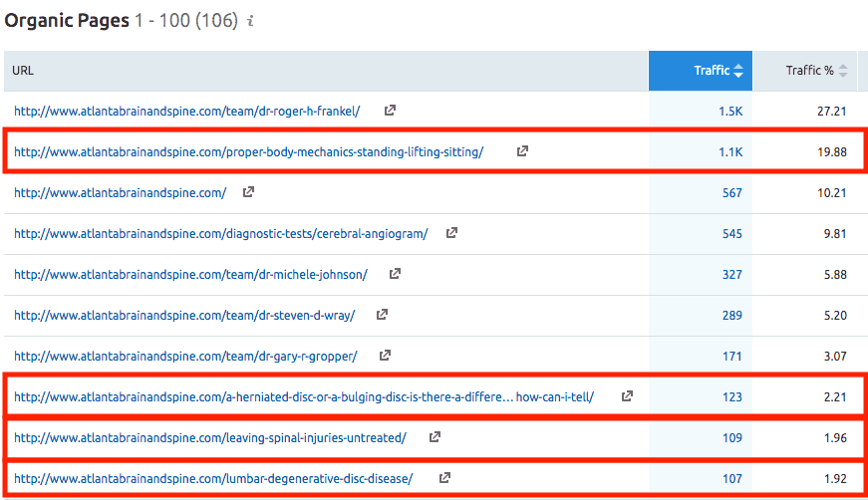Open the proper-body-mechanics-standing-lifting-sitting URL link

click(248, 152)
